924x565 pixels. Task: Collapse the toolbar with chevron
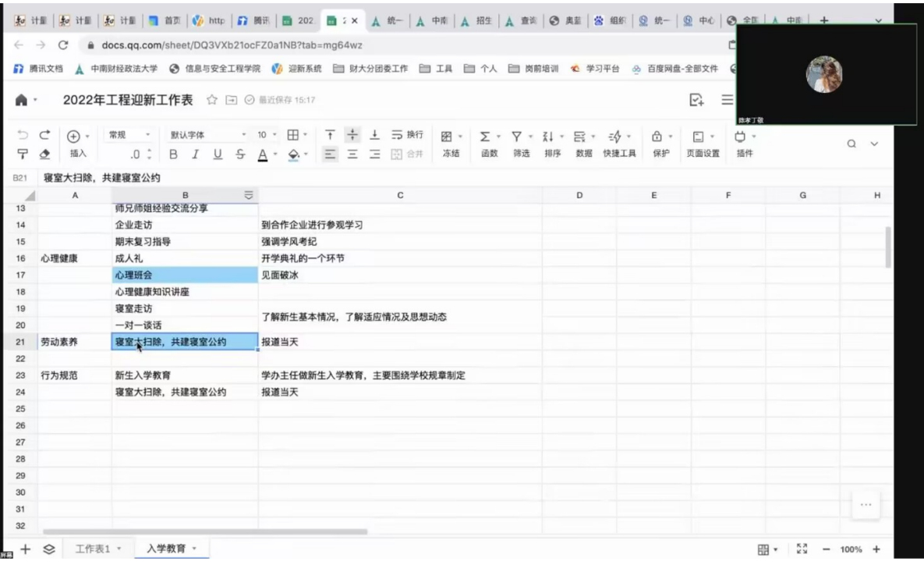[x=874, y=144]
